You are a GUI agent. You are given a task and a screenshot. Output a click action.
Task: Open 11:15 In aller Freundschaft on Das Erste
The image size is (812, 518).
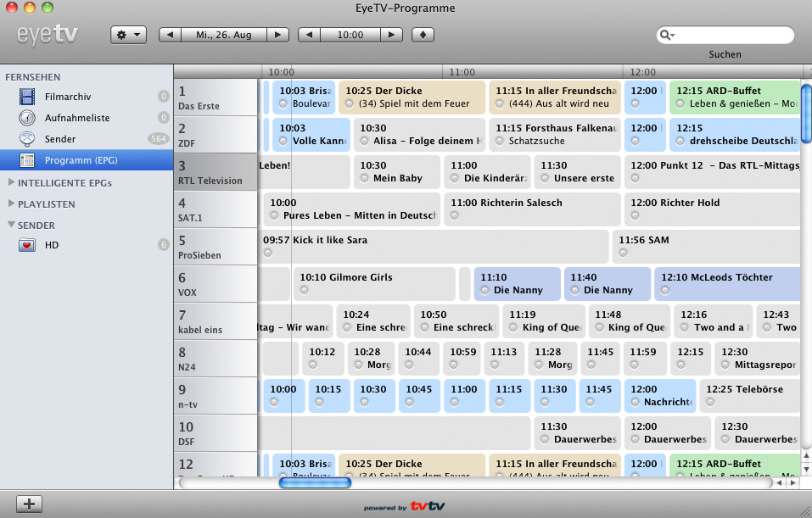click(555, 97)
